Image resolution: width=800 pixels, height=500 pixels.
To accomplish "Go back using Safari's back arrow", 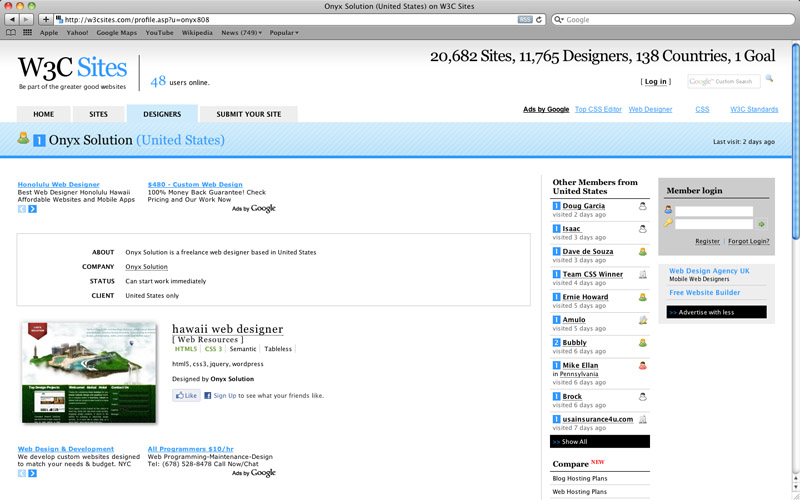I will coord(12,19).
